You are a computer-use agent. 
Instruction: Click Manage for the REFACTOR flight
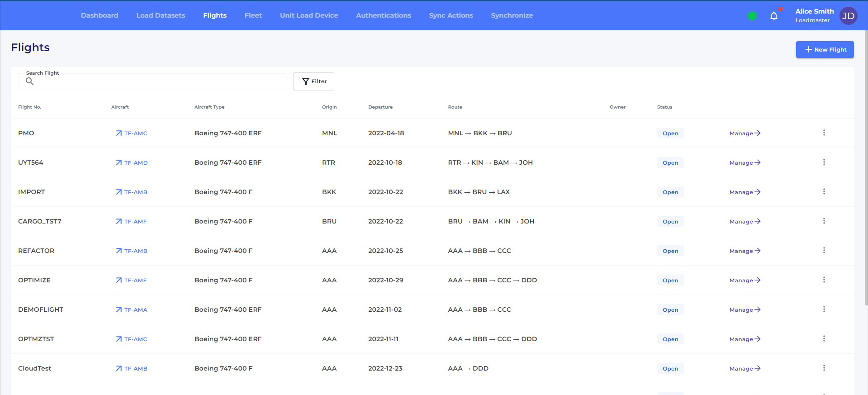(745, 251)
